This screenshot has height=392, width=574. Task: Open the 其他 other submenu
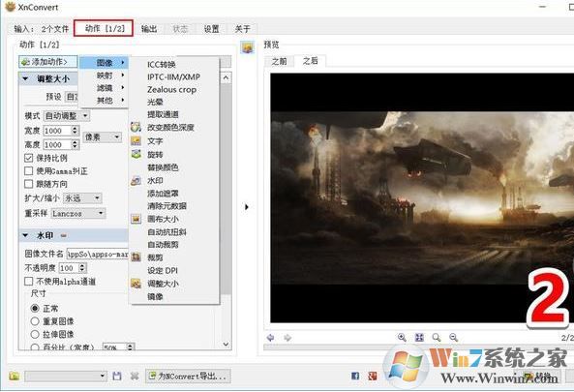[104, 101]
